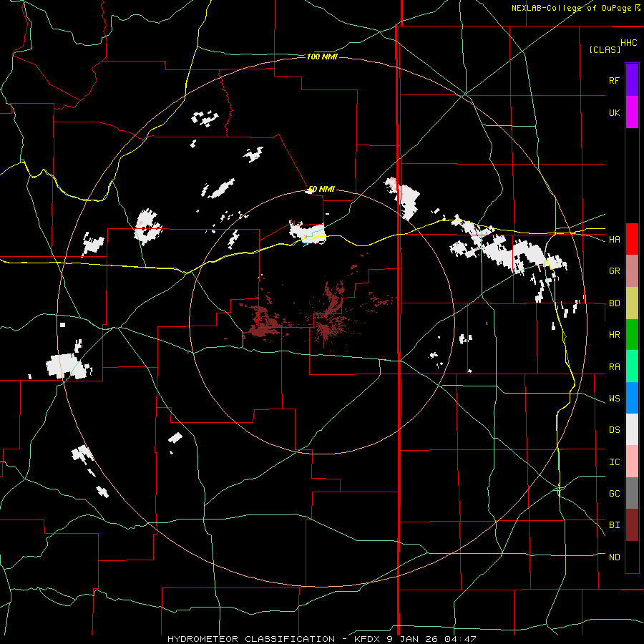
Task: Click the ND legend label text
Action: pyautogui.click(x=614, y=557)
